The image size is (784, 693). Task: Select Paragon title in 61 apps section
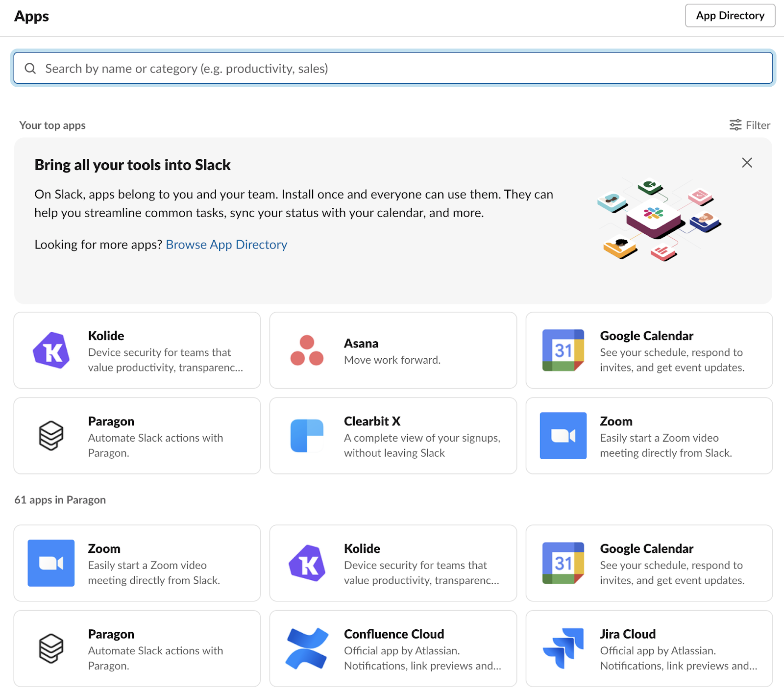pos(111,634)
